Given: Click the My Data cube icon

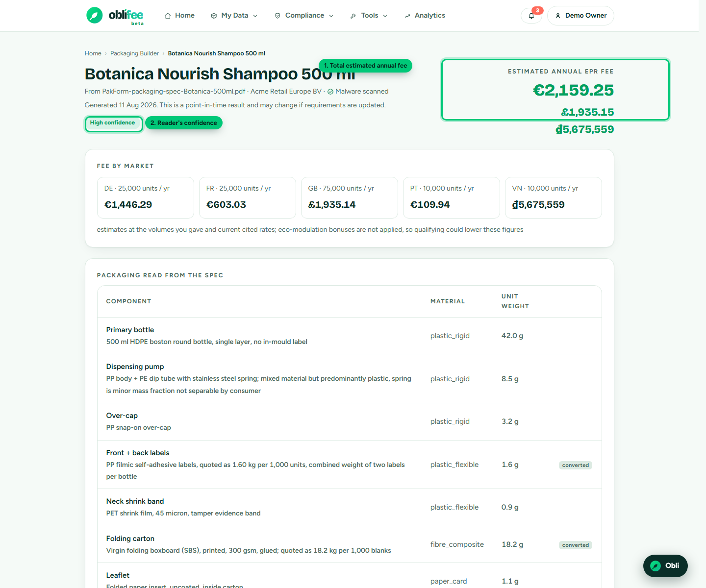Looking at the screenshot, I should [214, 16].
